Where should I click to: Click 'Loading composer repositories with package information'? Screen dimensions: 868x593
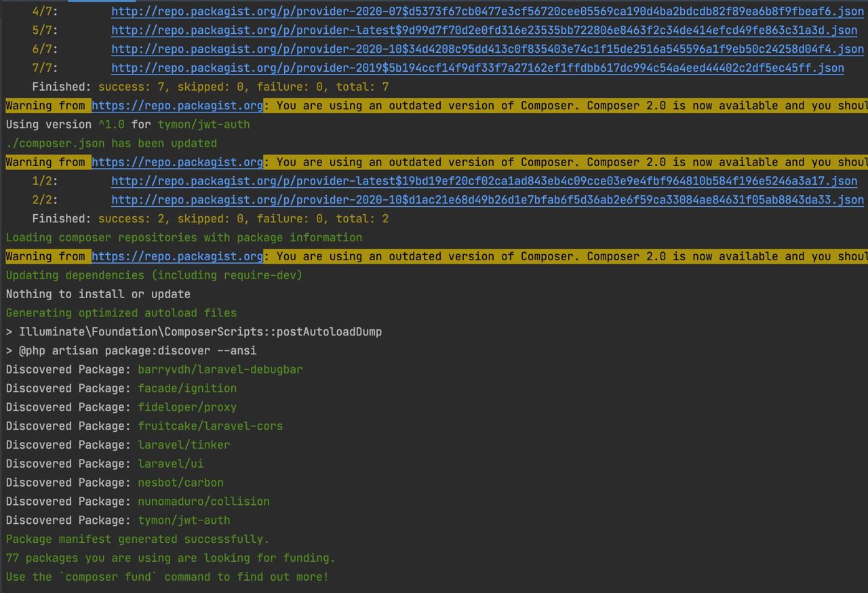click(x=184, y=238)
